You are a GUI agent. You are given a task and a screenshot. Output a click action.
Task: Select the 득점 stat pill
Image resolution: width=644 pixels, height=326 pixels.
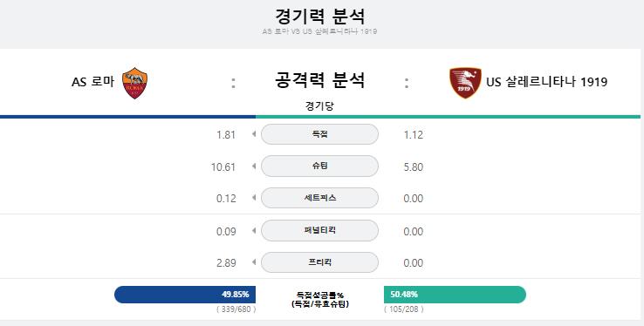319,134
